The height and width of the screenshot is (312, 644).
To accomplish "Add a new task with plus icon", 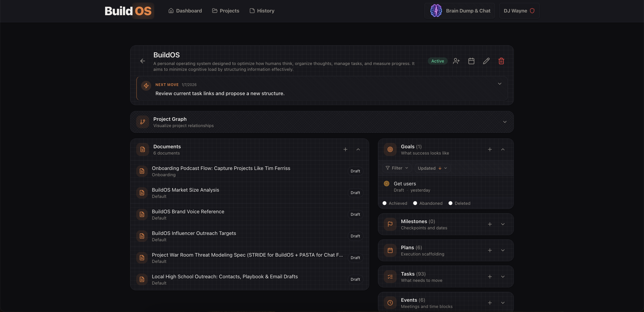I will point(489,277).
